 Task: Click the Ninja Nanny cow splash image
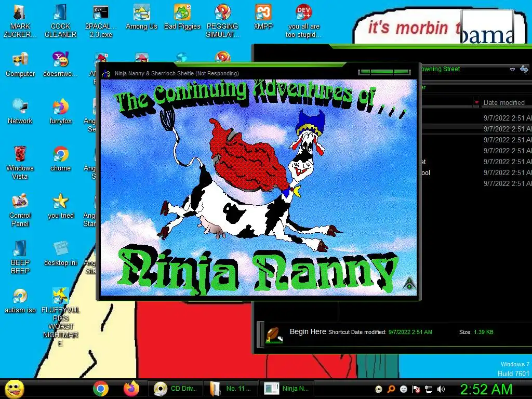click(259, 187)
